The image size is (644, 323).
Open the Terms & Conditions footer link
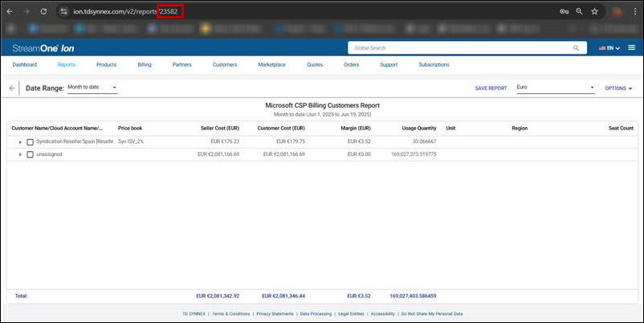pyautogui.click(x=230, y=314)
